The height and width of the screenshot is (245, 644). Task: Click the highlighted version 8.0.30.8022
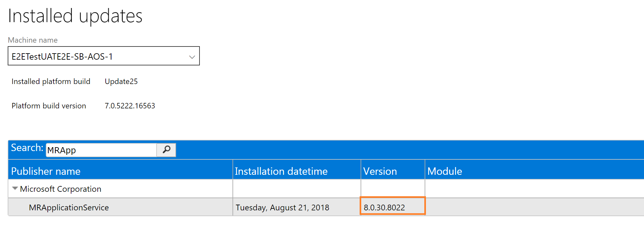pyautogui.click(x=385, y=207)
